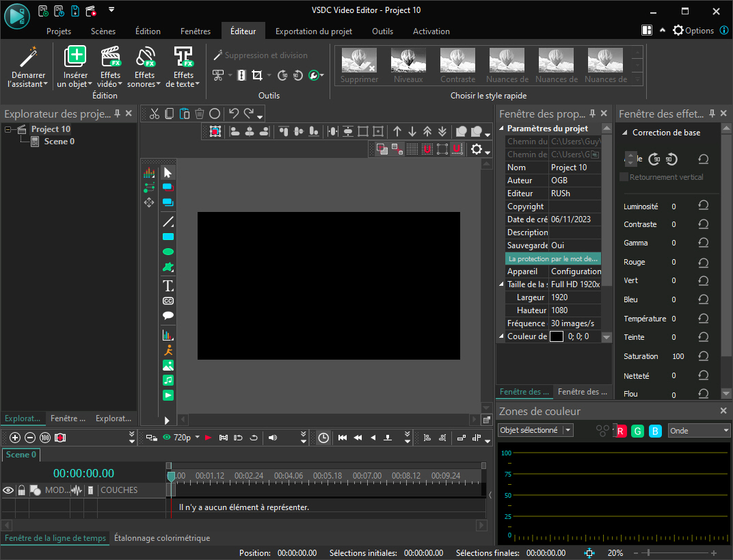
Task: Insert an image object
Action: click(168, 365)
